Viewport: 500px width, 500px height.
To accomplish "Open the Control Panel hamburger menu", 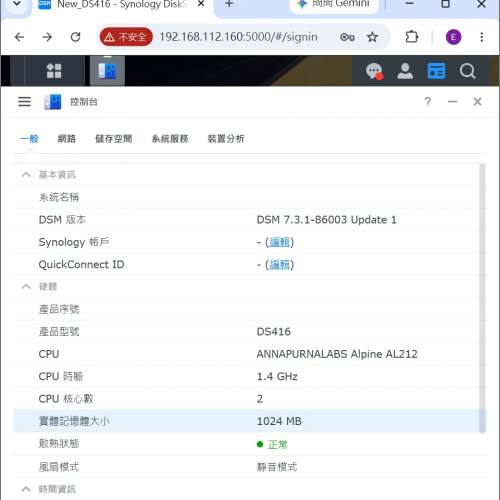I will [x=24, y=101].
